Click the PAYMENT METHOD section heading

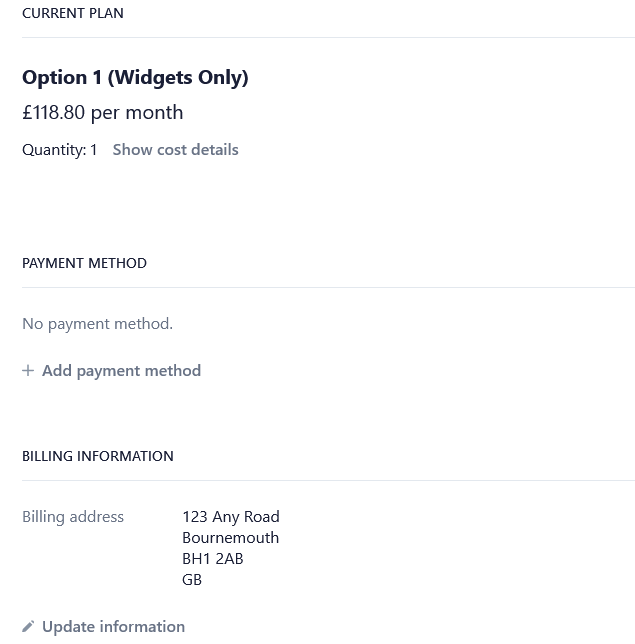(84, 263)
